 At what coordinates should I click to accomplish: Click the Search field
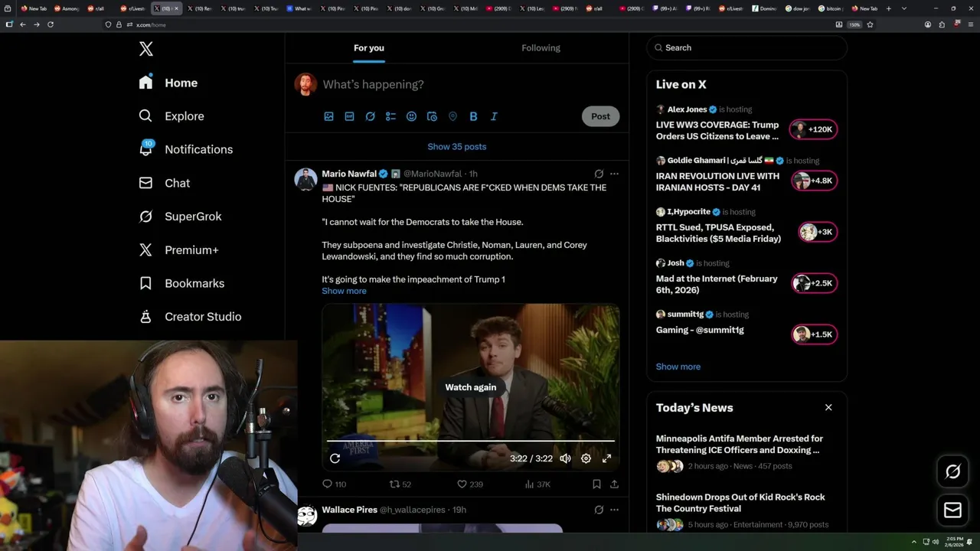tap(746, 47)
